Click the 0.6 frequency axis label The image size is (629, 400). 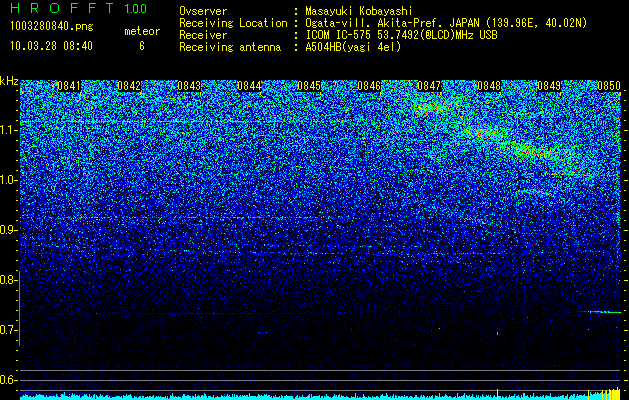tap(9, 380)
